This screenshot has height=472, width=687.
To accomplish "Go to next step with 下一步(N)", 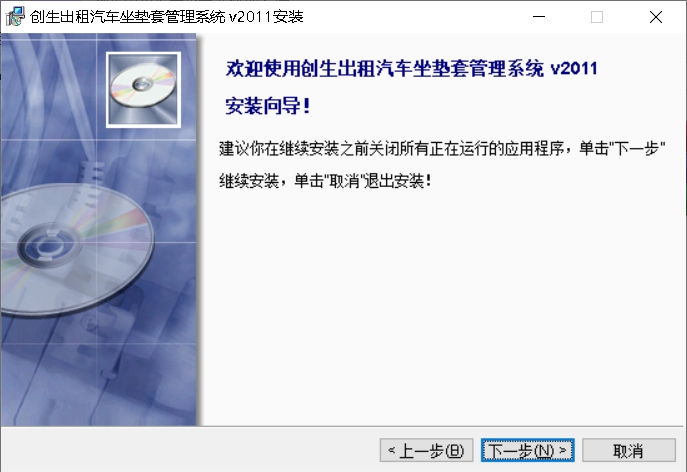I will click(528, 450).
